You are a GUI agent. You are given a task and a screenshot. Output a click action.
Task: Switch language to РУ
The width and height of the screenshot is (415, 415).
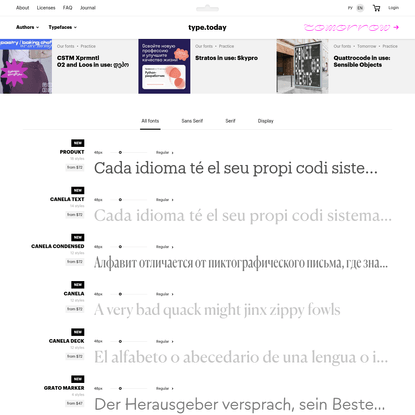[x=350, y=8]
